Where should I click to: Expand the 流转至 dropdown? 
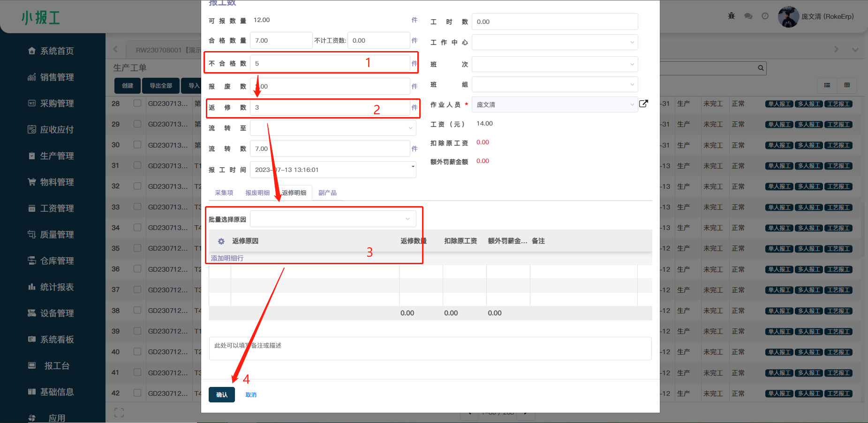point(333,128)
